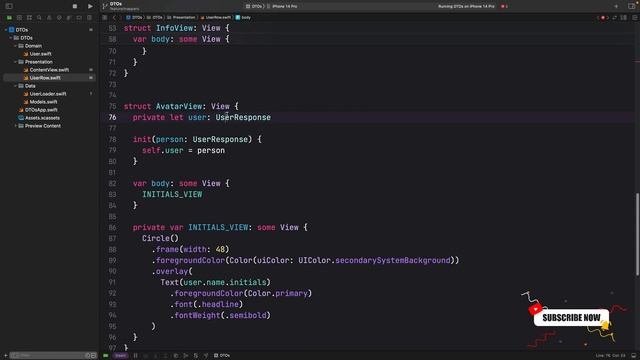
Task: Select the Issue navigator warning icon
Action: coord(49,18)
